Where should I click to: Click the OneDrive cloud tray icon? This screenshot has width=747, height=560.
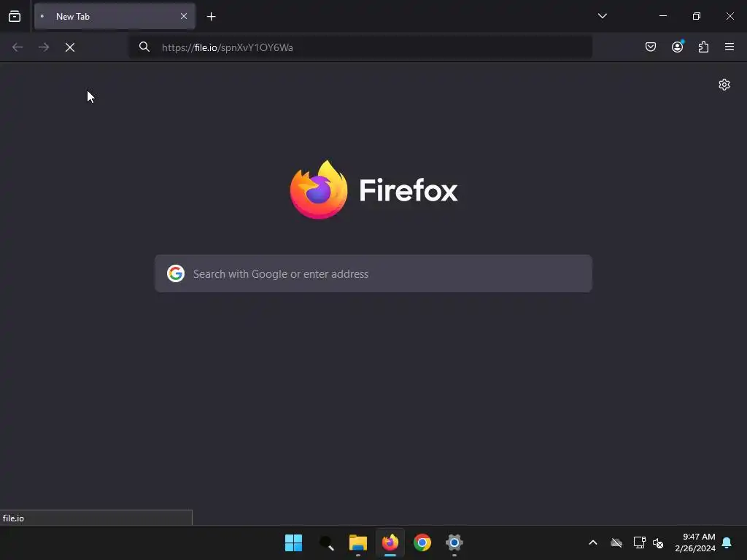click(616, 542)
